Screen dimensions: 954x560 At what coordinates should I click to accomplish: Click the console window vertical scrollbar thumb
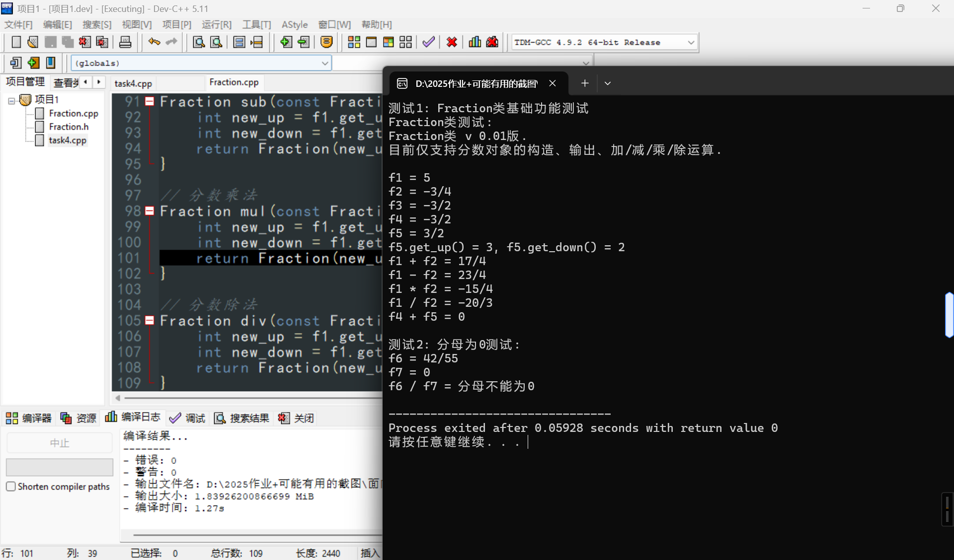(x=949, y=315)
